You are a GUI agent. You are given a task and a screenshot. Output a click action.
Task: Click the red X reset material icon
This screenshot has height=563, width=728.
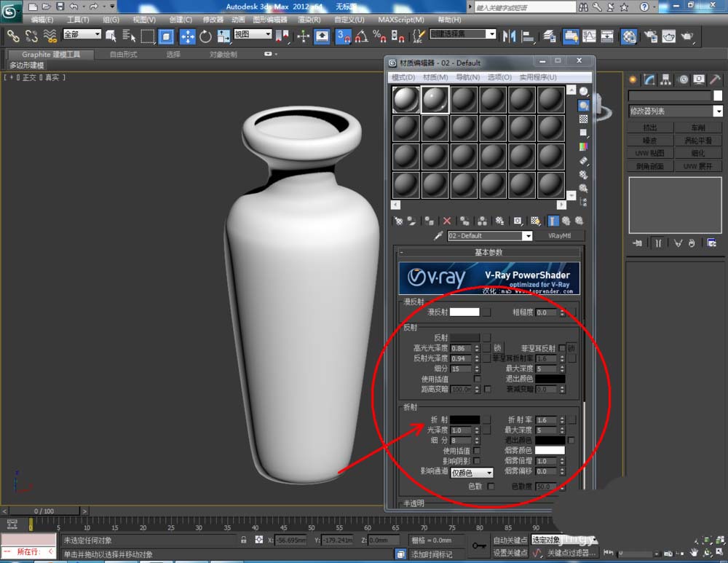tap(447, 221)
